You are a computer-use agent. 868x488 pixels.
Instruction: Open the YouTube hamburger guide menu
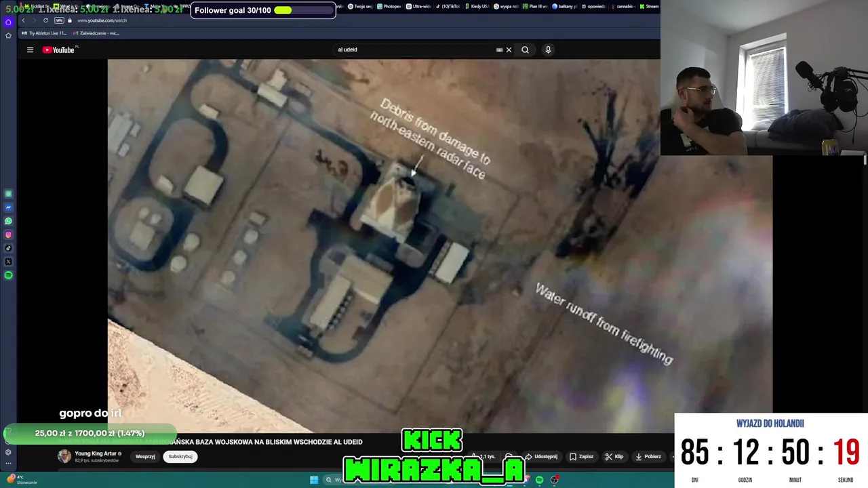(x=30, y=49)
